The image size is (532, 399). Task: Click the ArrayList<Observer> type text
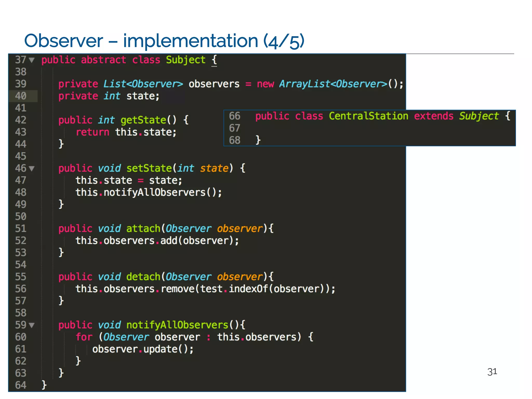[x=333, y=84]
